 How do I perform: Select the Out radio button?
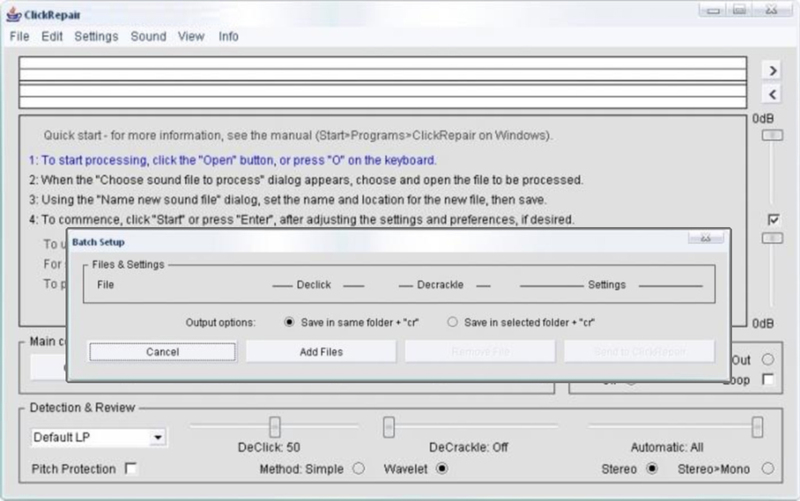768,360
